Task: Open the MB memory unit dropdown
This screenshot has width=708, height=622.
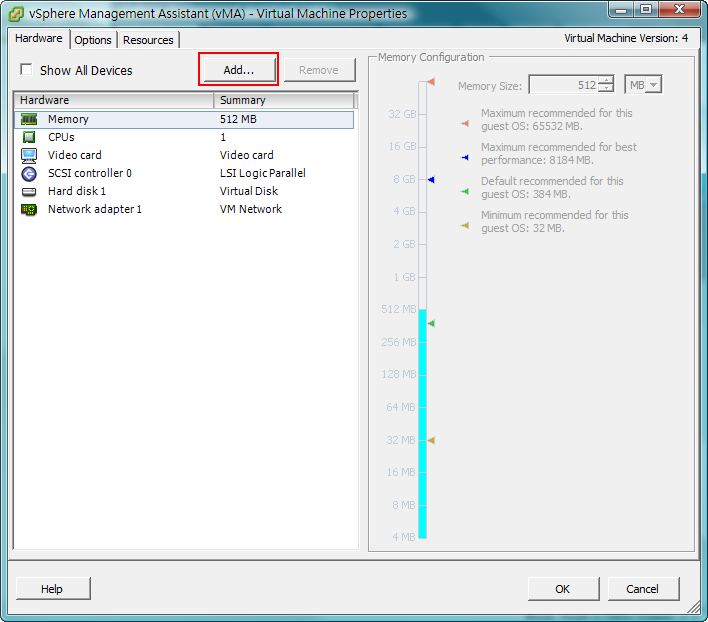Action: pyautogui.click(x=653, y=85)
